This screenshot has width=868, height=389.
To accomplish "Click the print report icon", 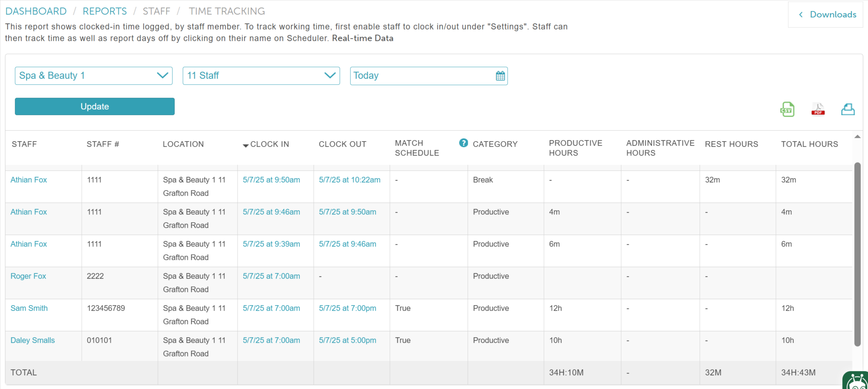I will coord(848,109).
